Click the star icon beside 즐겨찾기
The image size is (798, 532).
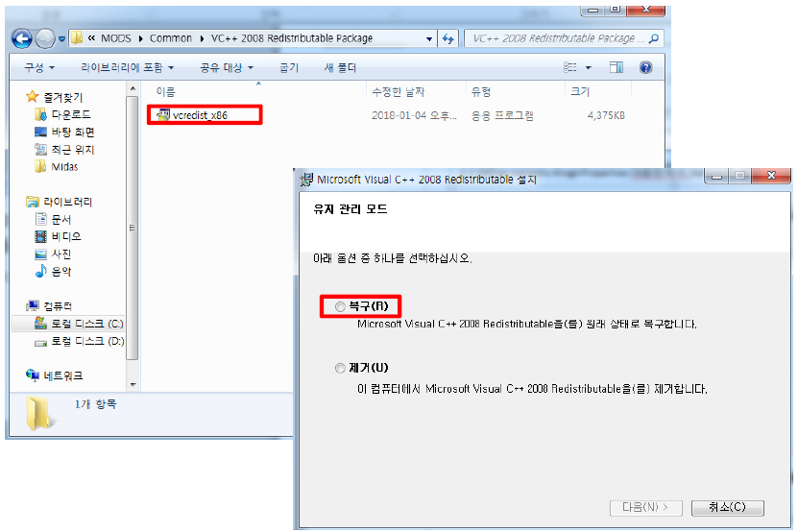click(33, 96)
